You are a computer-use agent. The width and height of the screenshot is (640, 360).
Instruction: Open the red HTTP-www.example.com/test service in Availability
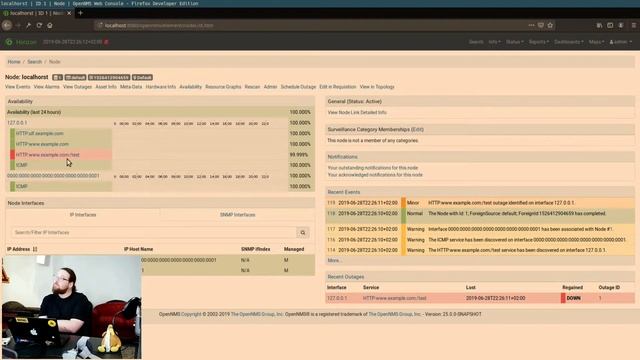(48, 155)
